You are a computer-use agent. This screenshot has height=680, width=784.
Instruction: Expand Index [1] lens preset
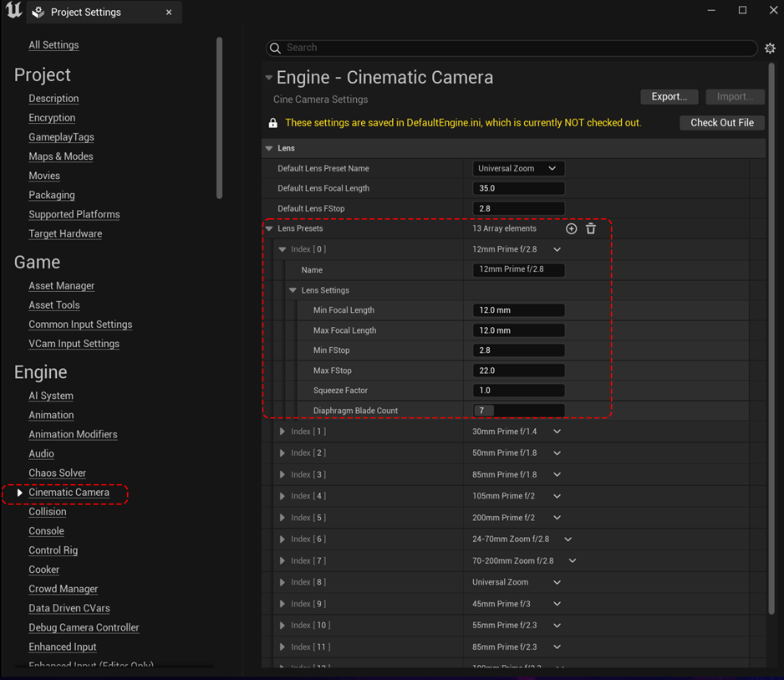tap(283, 432)
